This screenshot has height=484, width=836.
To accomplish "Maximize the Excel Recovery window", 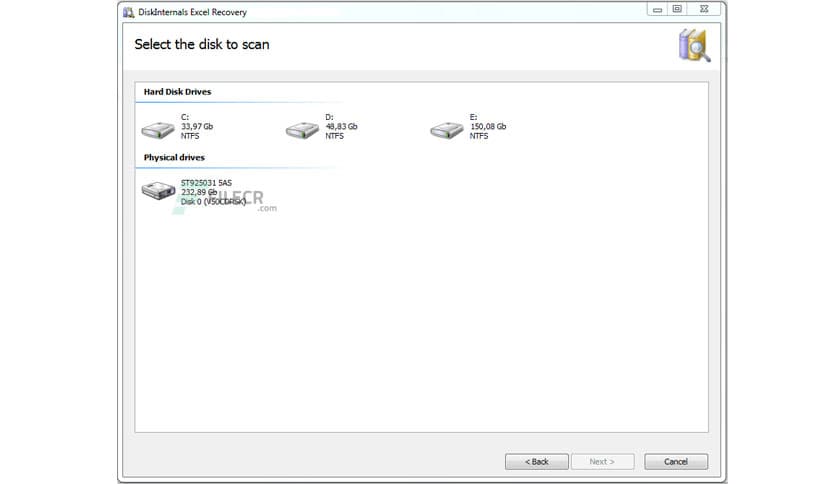I will 677,9.
